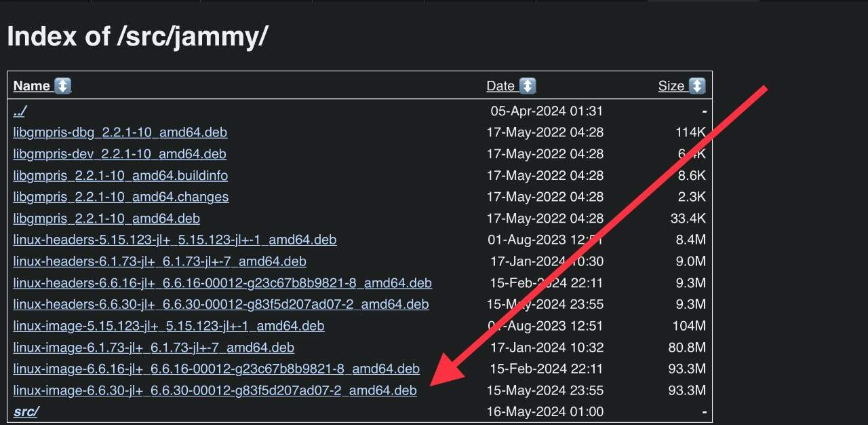Go up to parent directory ../
This screenshot has height=425, width=868.
point(20,111)
